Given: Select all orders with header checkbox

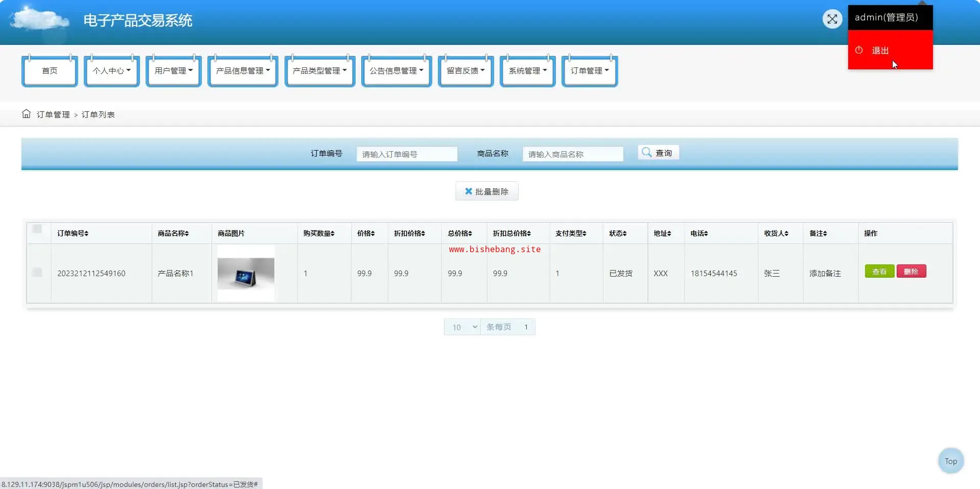Looking at the screenshot, I should (37, 229).
